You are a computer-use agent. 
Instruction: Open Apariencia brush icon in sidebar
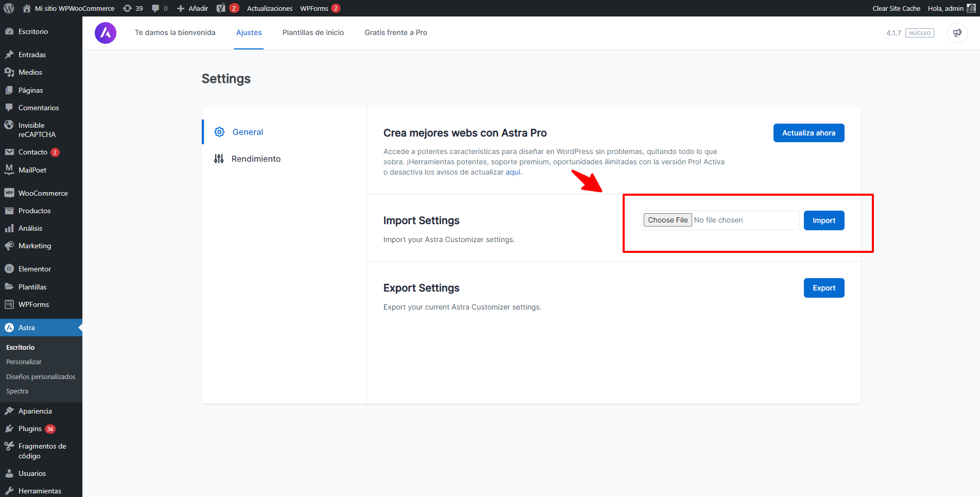click(9, 411)
